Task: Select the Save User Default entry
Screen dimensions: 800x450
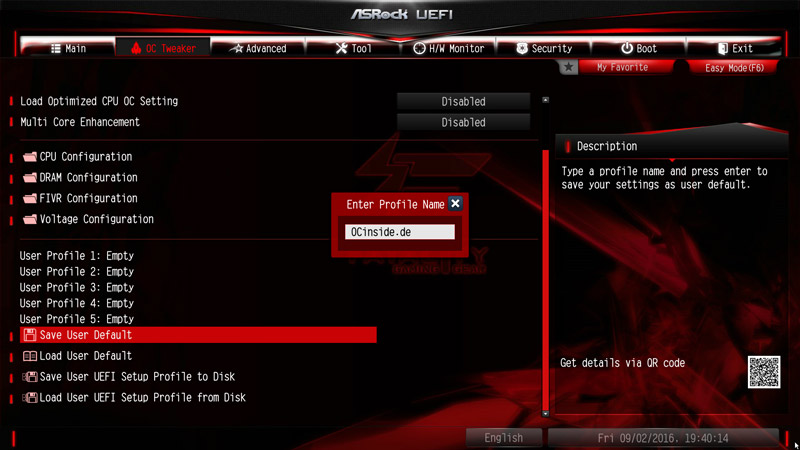Action: [198, 335]
